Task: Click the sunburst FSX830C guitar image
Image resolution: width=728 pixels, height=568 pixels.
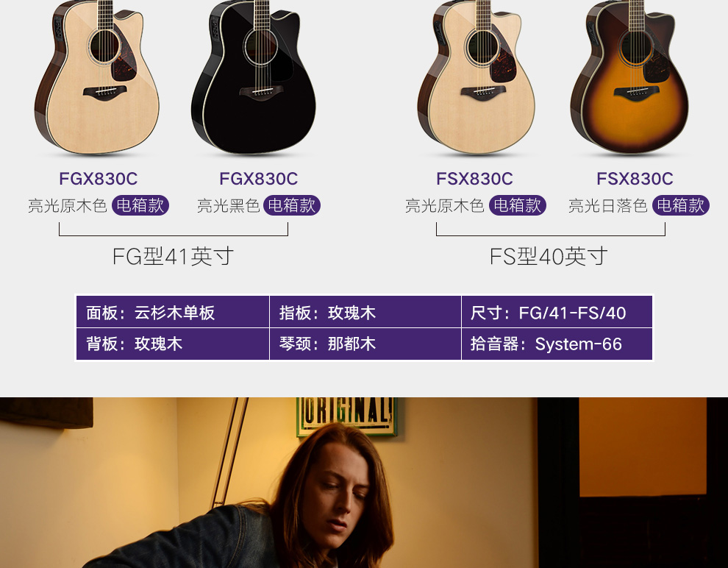Action: pos(630,77)
